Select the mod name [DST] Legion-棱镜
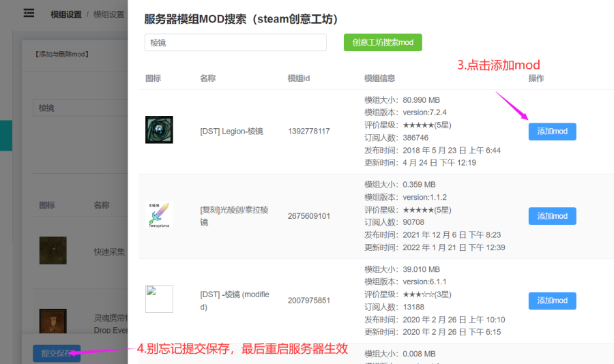This screenshot has width=614, height=364. point(231,131)
